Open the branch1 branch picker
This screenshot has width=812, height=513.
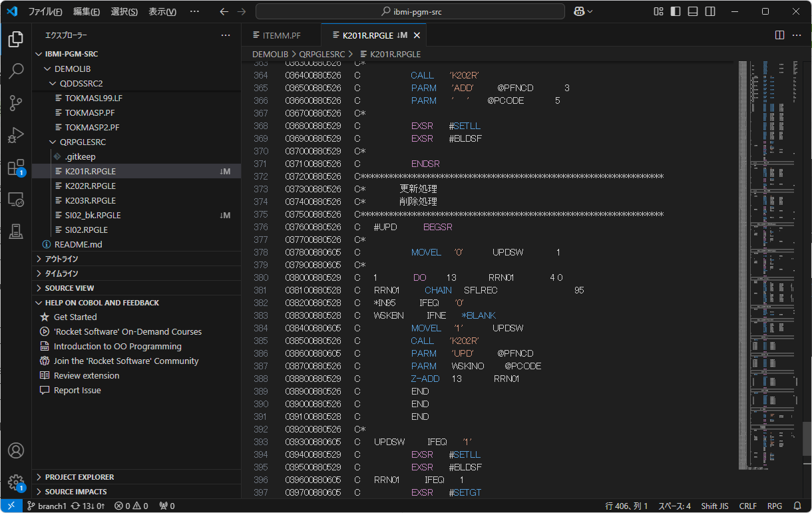pyautogui.click(x=47, y=506)
